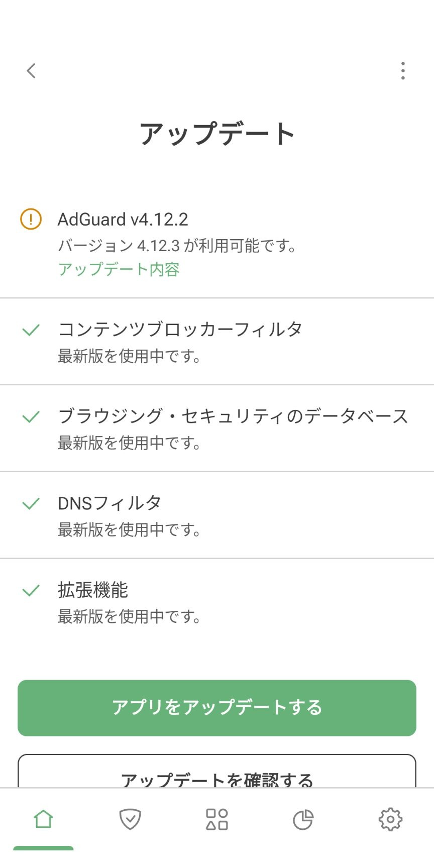
Task: Tap the orange warning icon beside AdGuard version
Action: (31, 219)
